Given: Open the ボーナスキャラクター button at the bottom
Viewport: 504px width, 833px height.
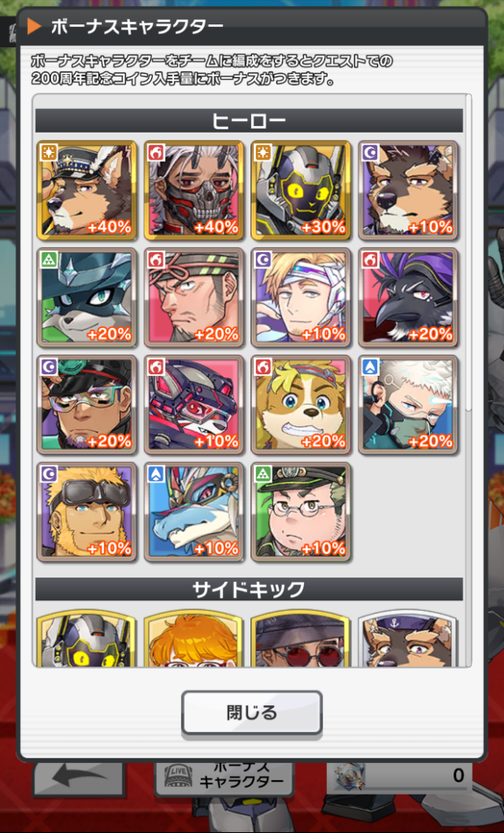Looking at the screenshot, I should 224,778.
